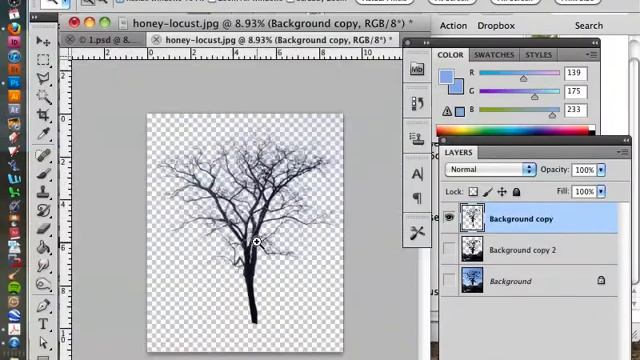Open the Mini Bridge panel icon
The height and width of the screenshot is (360, 640).
417,69
